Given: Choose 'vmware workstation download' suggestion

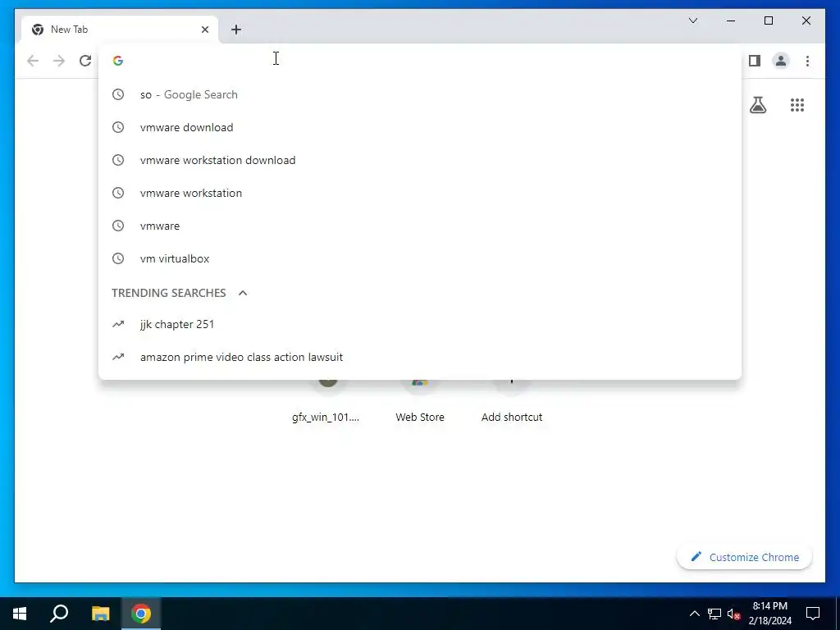Looking at the screenshot, I should coord(420,160).
